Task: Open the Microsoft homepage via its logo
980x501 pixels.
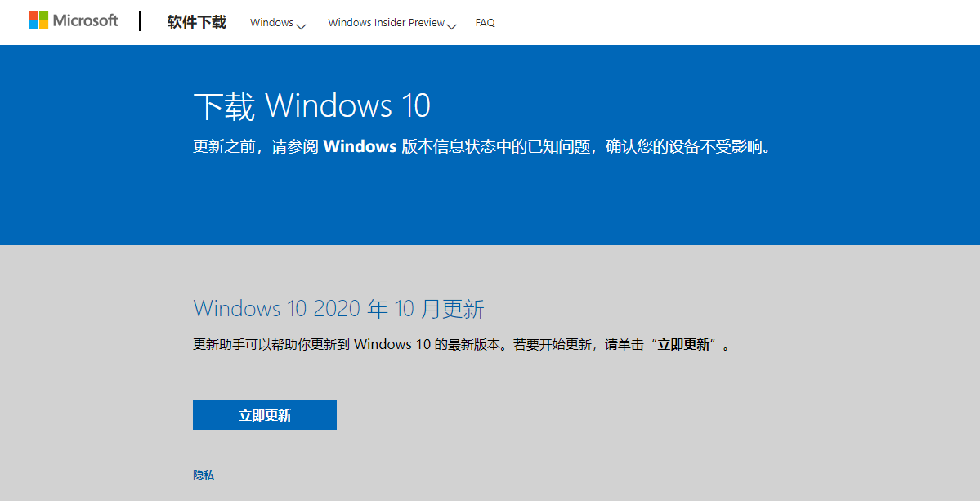Action: tap(73, 20)
